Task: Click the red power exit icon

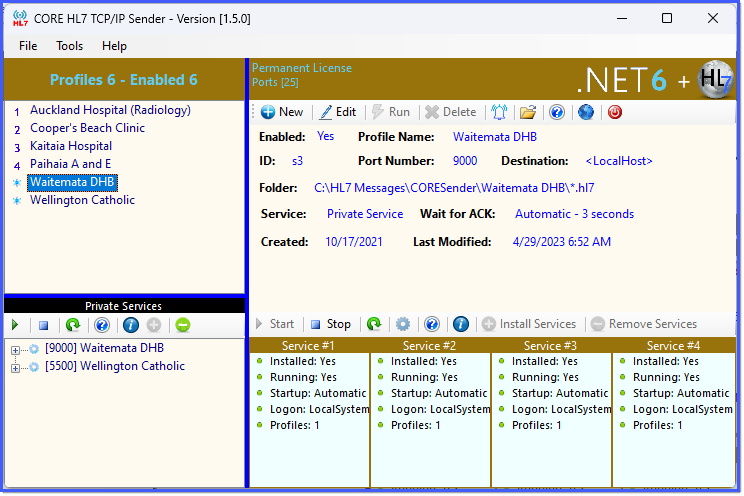Action: pos(614,112)
